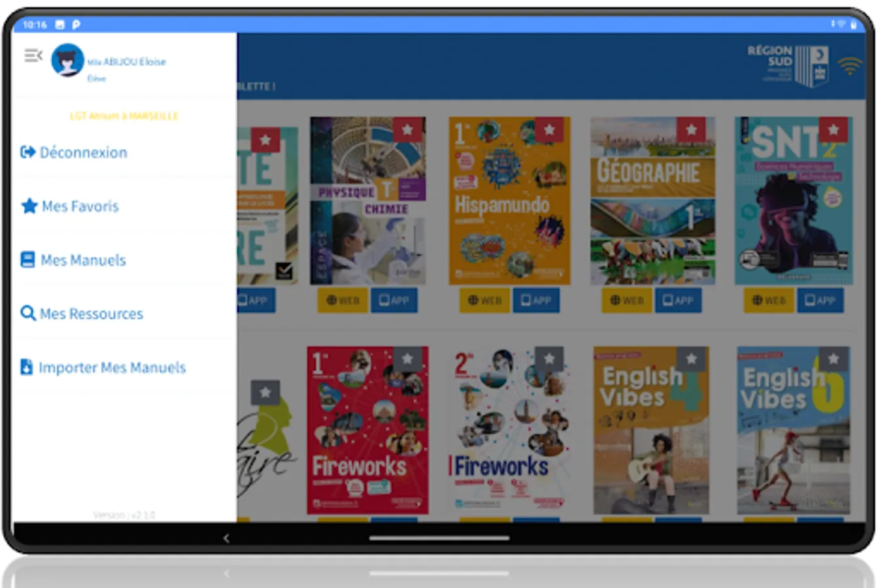This screenshot has height=588, width=878.
Task: Tap the P notification icon in status bar
Action: pyautogui.click(x=76, y=24)
